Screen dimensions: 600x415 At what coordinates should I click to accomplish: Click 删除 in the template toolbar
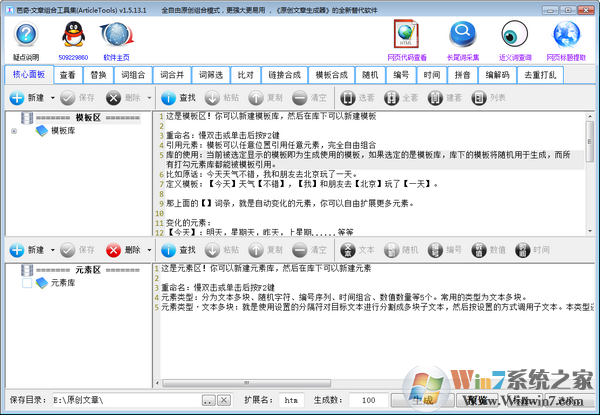point(123,98)
